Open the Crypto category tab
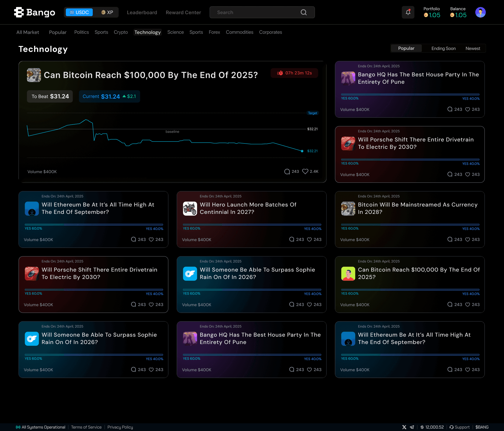 click(x=121, y=32)
